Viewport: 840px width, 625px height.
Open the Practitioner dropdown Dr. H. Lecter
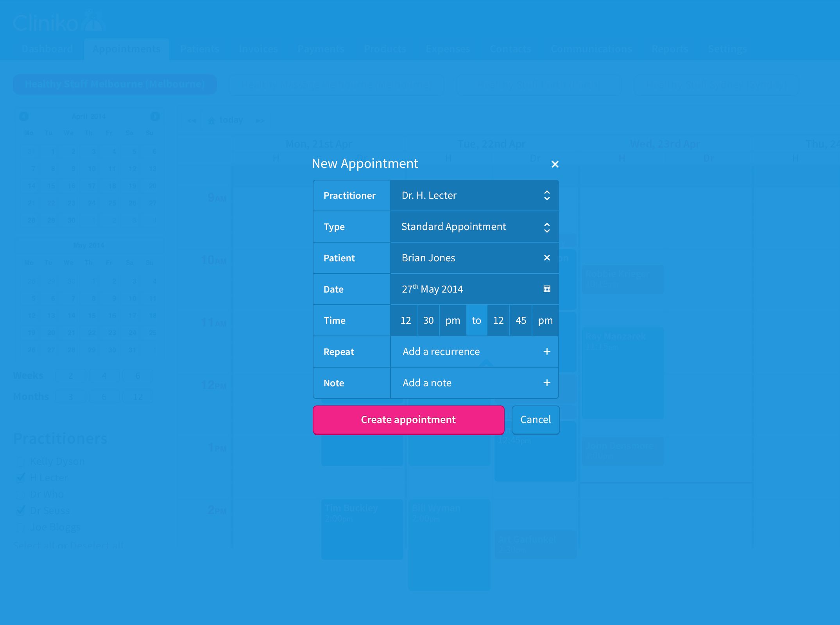point(474,195)
